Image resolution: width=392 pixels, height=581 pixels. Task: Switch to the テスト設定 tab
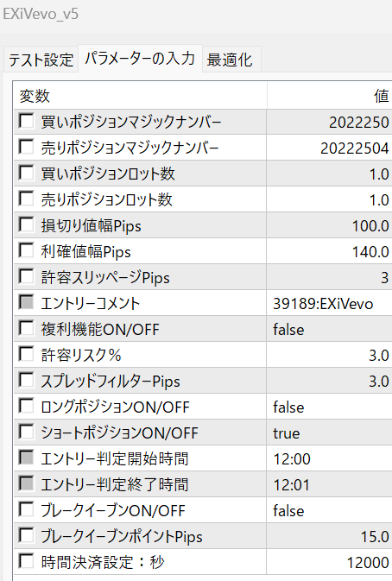point(41,59)
